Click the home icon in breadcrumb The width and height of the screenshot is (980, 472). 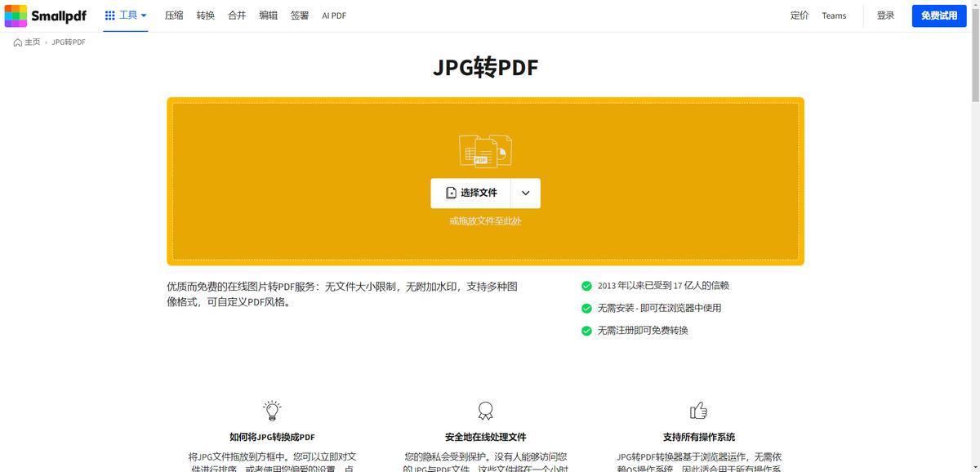18,42
